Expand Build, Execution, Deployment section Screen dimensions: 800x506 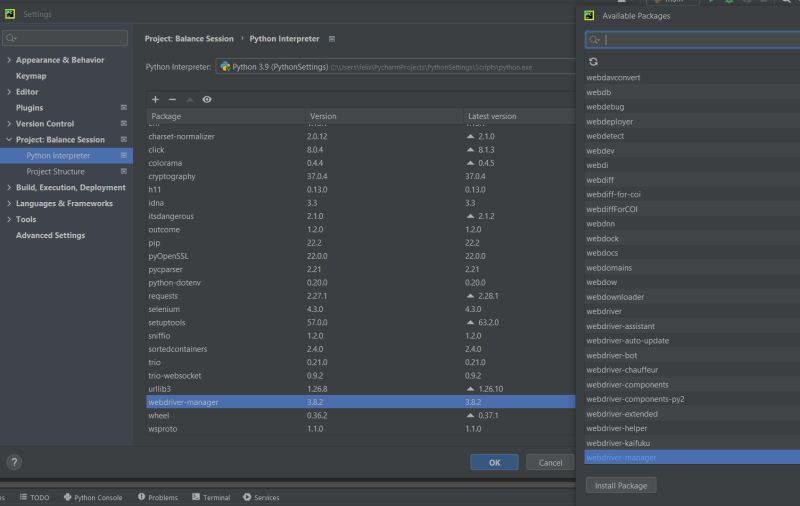[x=9, y=187]
